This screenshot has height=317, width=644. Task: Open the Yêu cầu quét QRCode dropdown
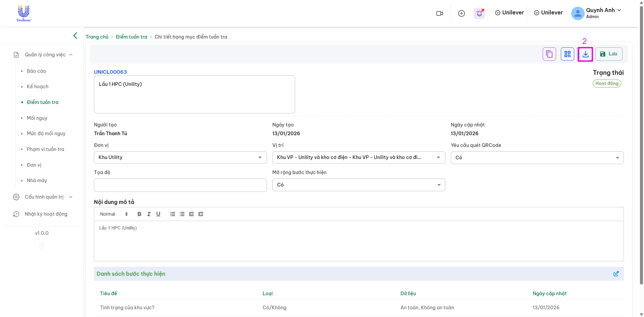click(537, 158)
